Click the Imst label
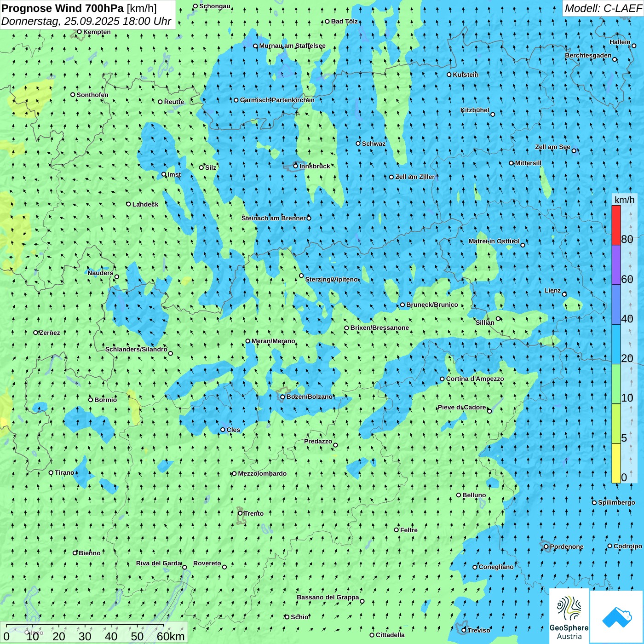Image resolution: width=644 pixels, height=644 pixels. coord(174,174)
